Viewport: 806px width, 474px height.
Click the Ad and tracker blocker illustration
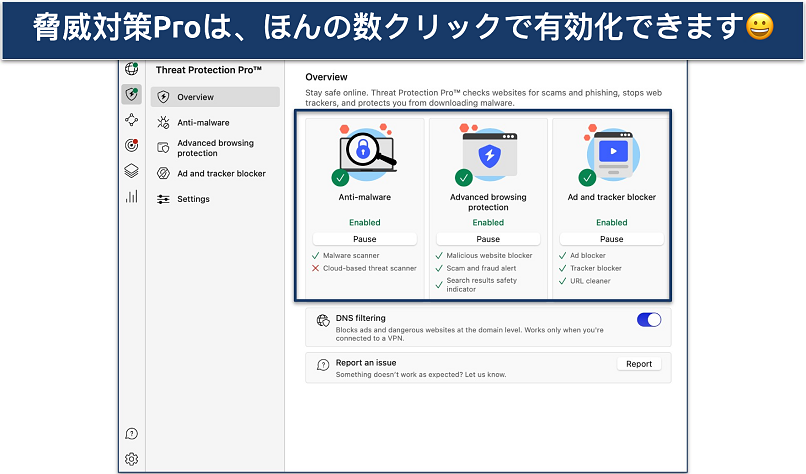(611, 155)
